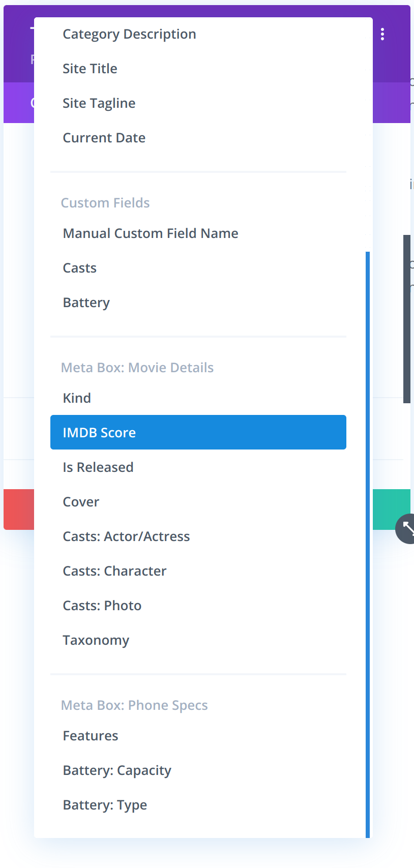The height and width of the screenshot is (868, 414).
Task: Select Taxonomy from Movie Details
Action: [x=96, y=640]
